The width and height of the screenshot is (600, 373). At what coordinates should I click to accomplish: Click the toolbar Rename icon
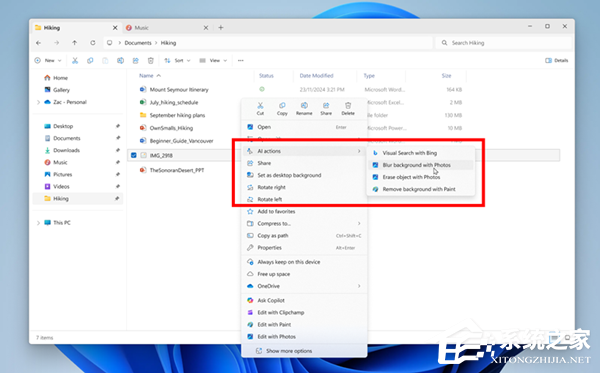(x=120, y=60)
